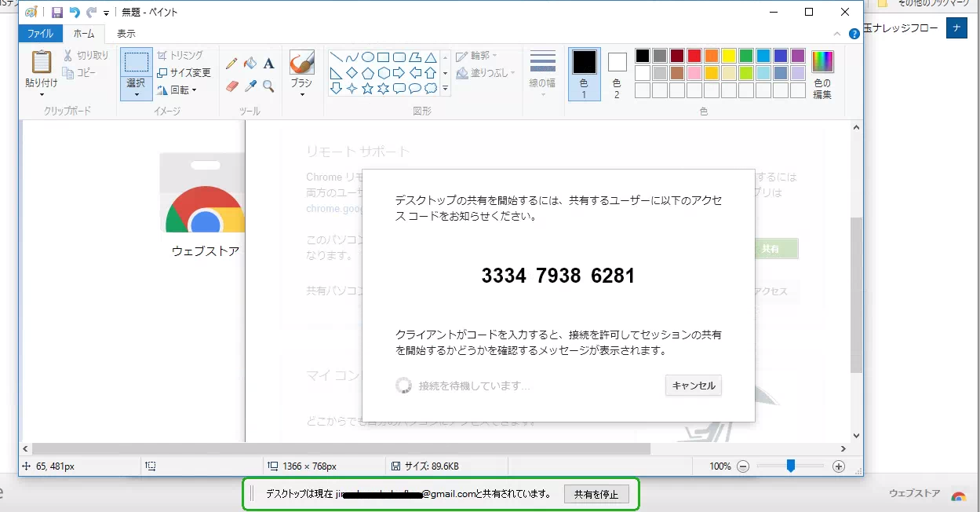Click the Crop (トリミング) button

coord(180,55)
